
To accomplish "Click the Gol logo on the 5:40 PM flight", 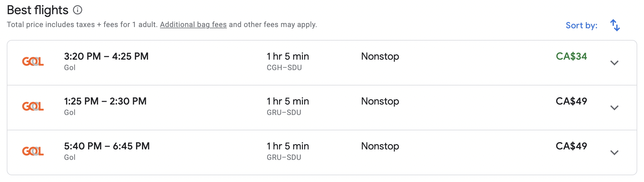I will click(33, 151).
